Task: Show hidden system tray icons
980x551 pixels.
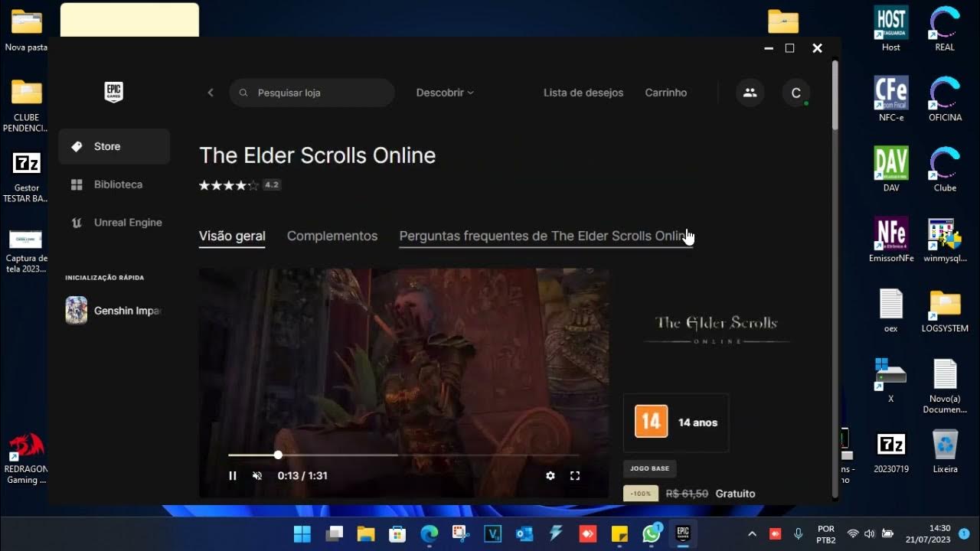Action: [752, 533]
